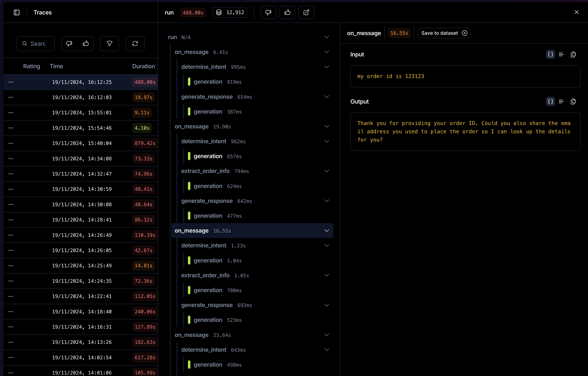Image resolution: width=588 pixels, height=376 pixels.
Task: Toggle the sidebar panel icon
Action: [17, 12]
